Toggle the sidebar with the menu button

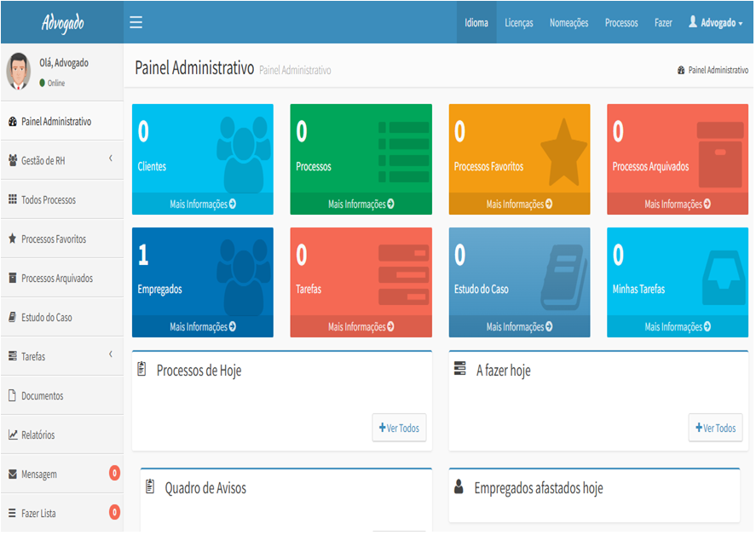click(x=136, y=22)
